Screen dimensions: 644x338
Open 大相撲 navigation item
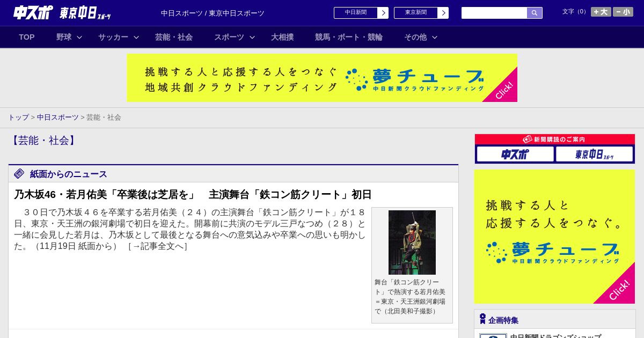pos(282,37)
